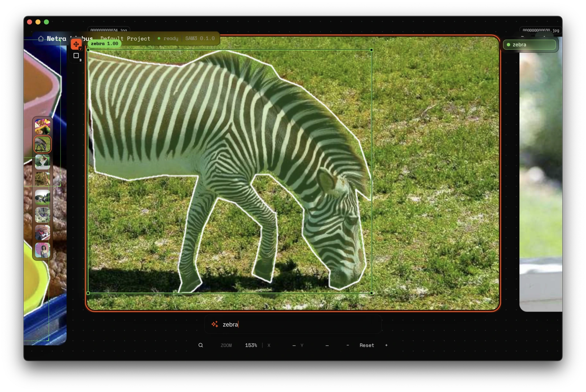Open the flower vase thumbnail
The height and width of the screenshot is (392, 586).
point(42,162)
